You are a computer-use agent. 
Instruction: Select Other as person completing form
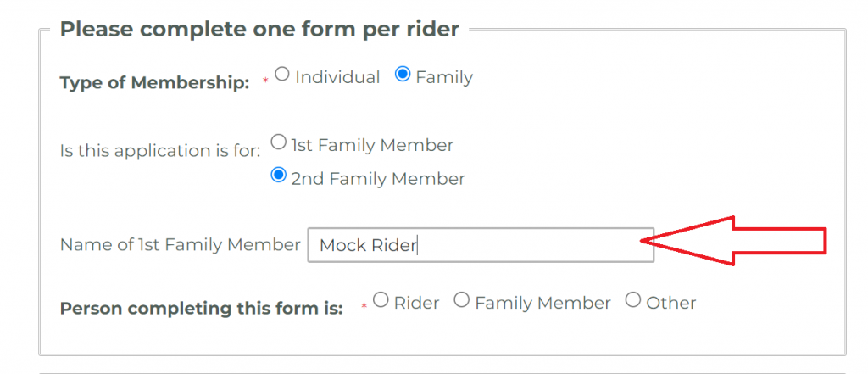[x=632, y=300]
